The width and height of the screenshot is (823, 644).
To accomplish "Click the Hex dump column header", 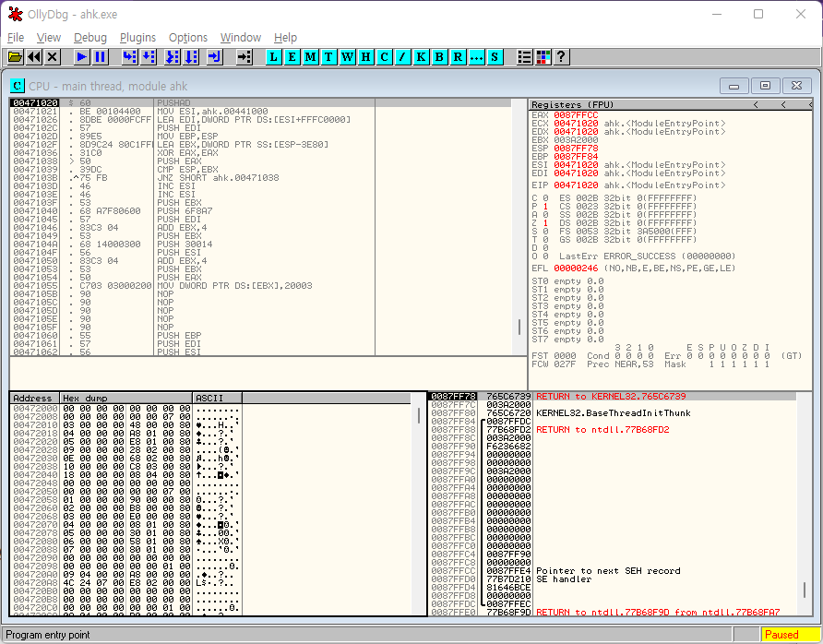I will coord(126,398).
